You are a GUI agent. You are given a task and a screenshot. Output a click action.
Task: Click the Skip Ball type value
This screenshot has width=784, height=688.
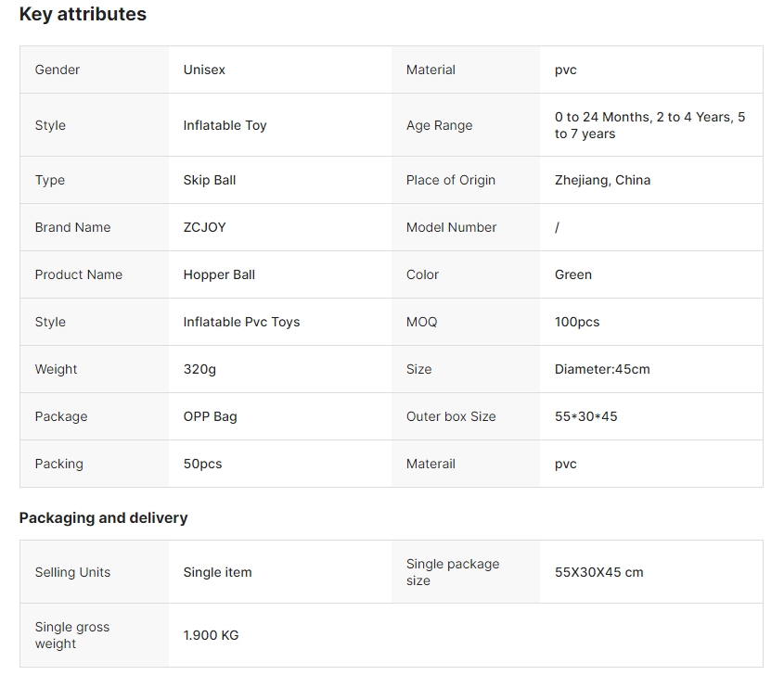[210, 180]
